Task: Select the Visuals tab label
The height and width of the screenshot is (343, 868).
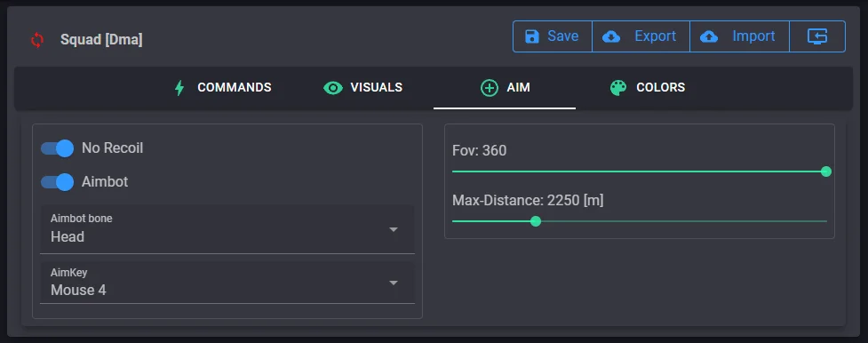Action: [377, 88]
